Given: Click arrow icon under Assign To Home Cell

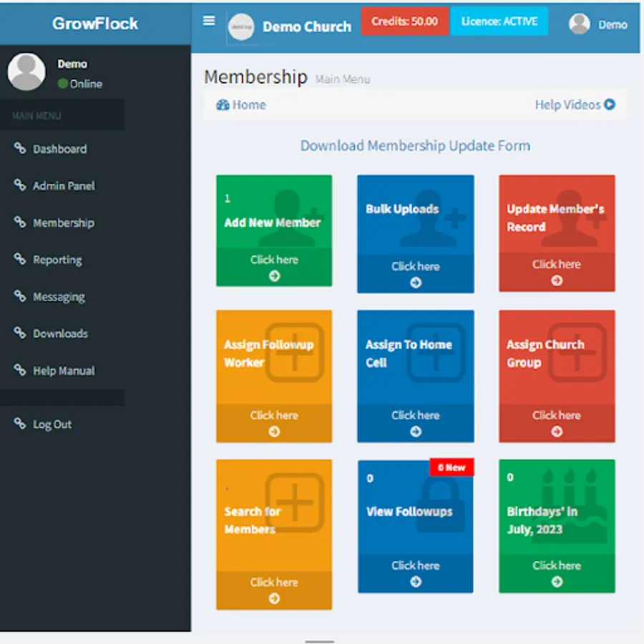Looking at the screenshot, I should (x=416, y=431).
